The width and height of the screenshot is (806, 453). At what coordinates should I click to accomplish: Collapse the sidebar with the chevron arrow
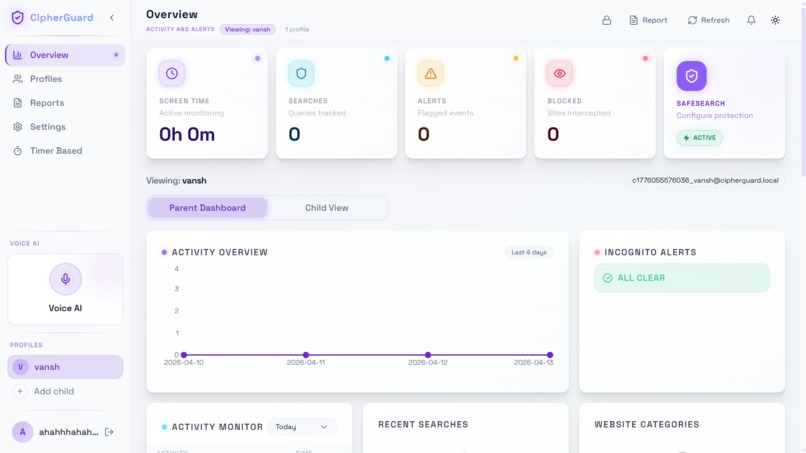112,17
